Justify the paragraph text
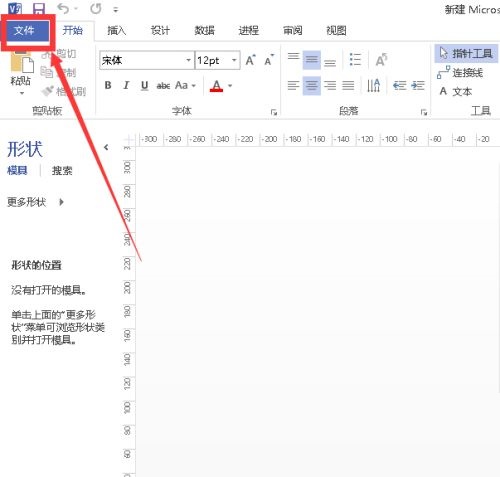The width and height of the screenshot is (500, 477). [348, 86]
